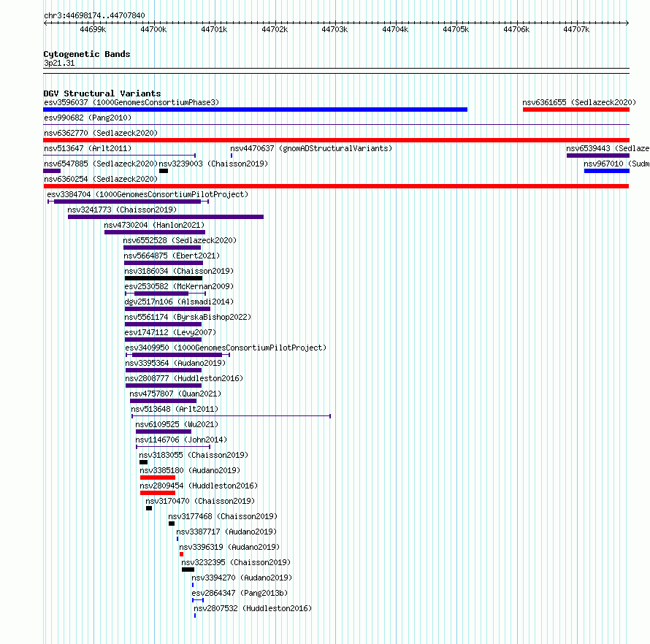This screenshot has width=650, height=644.
Task: Click the 44706k ruler position
Action: point(516,29)
